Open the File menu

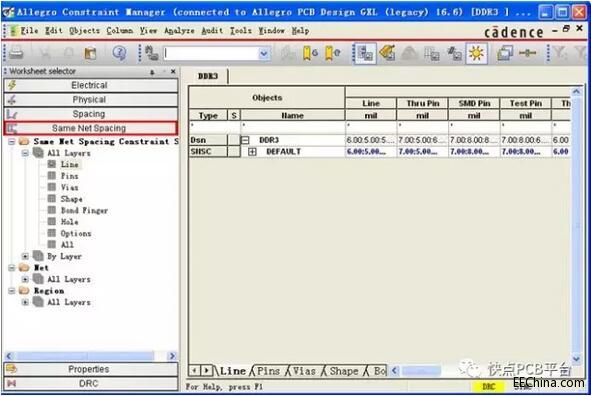coord(29,31)
